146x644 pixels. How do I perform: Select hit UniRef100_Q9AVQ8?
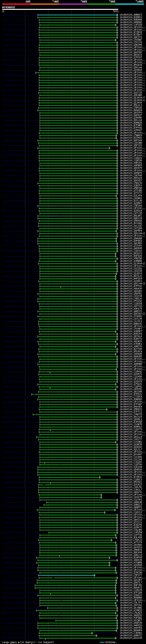[x=131, y=239]
